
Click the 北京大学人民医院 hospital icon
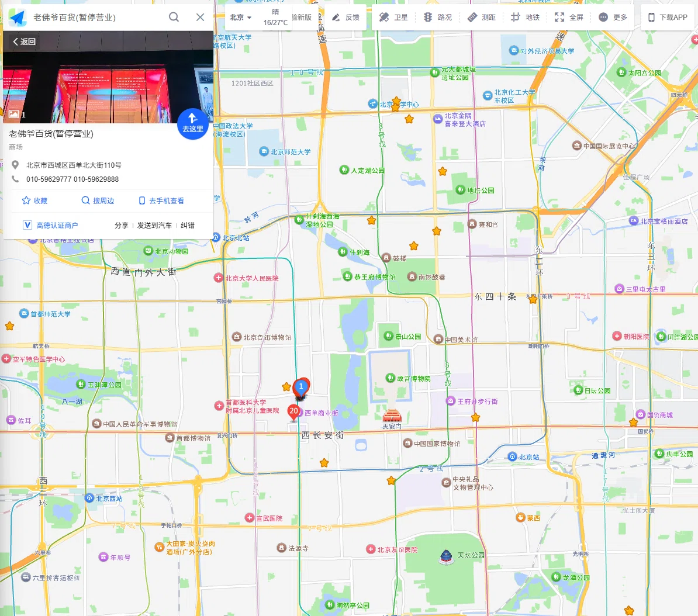click(x=219, y=278)
